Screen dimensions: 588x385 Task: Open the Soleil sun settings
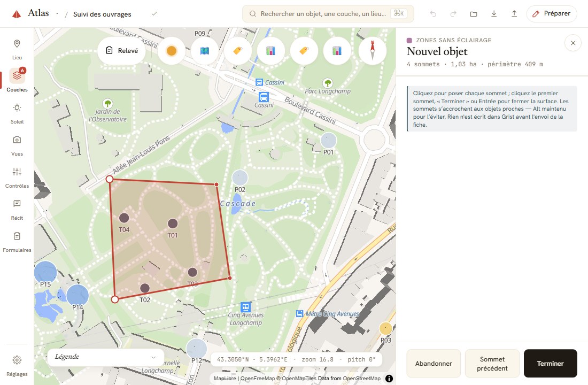coord(17,114)
